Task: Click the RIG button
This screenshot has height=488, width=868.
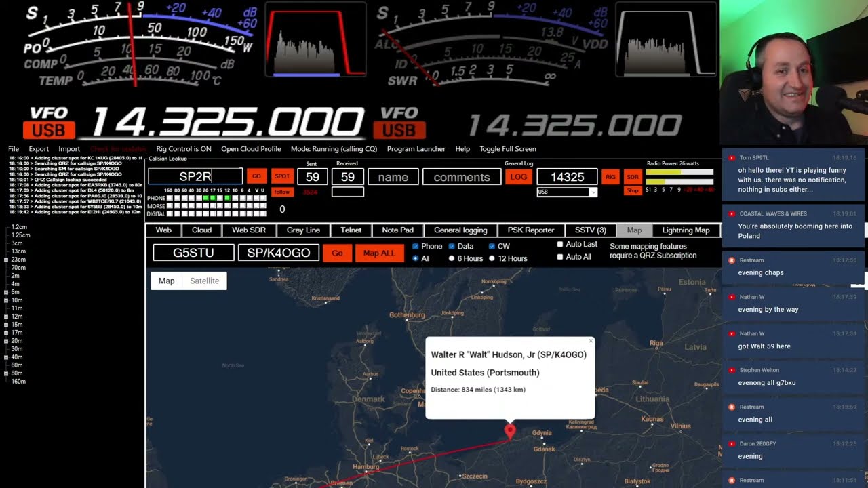Action: tap(610, 177)
